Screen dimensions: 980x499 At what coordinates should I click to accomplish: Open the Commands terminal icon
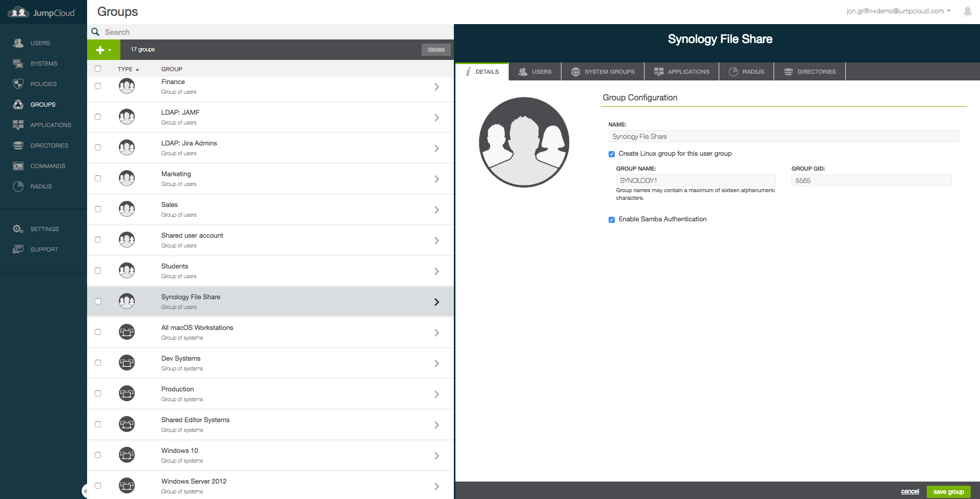(x=18, y=166)
